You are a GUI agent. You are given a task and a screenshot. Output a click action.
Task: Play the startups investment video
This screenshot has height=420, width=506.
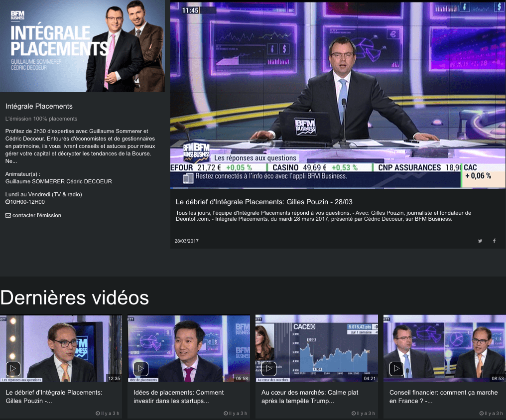click(x=141, y=368)
